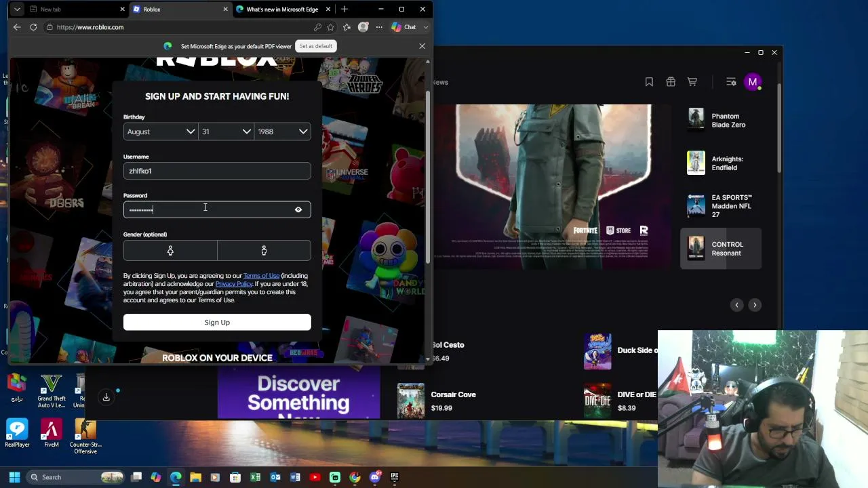Click the Username field containing zhlfko1

(x=217, y=171)
